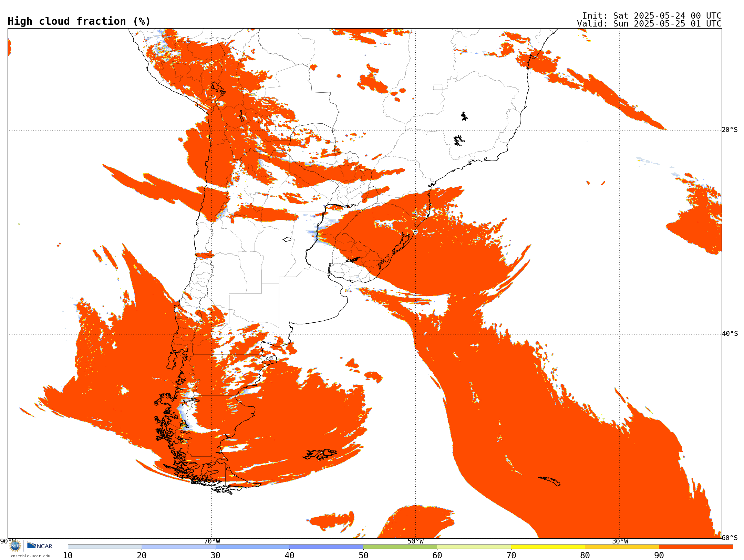Click the colorbar tick label 70

click(511, 555)
